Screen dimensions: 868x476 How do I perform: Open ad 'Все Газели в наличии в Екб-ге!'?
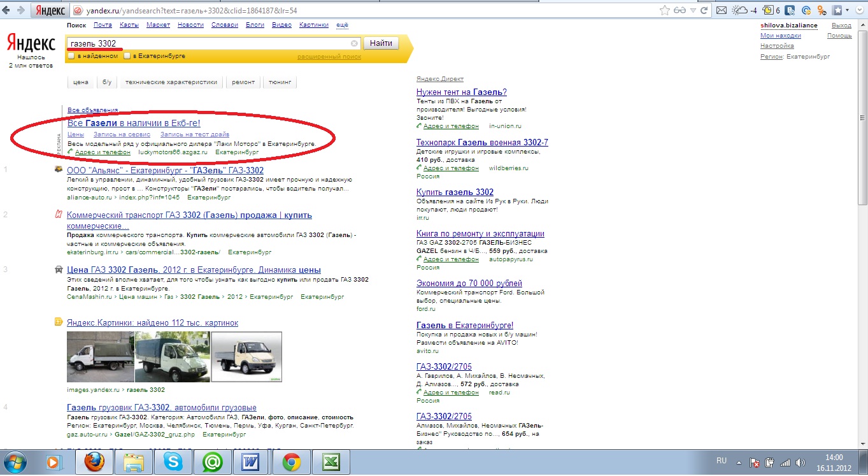point(134,123)
